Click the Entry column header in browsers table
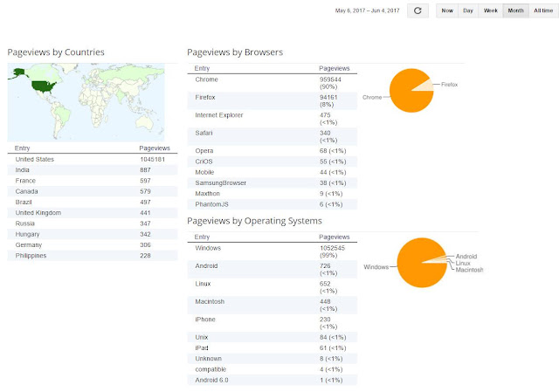The image size is (559, 392). tap(202, 68)
